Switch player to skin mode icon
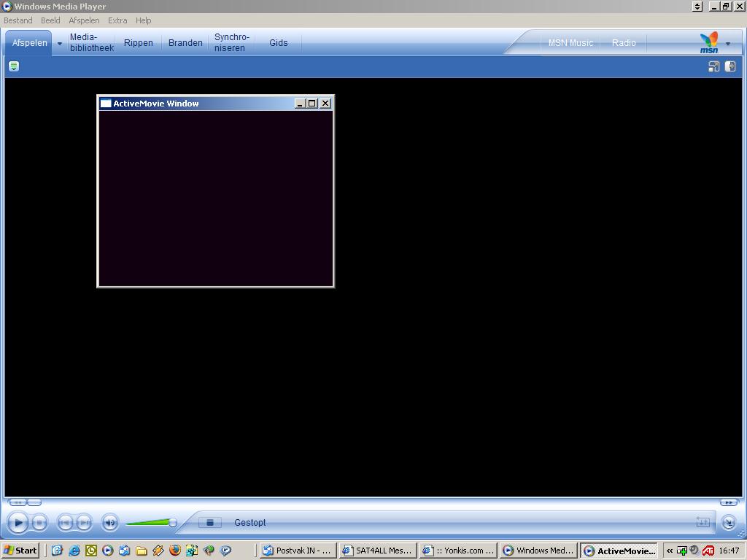747x560 pixels. pos(729,523)
